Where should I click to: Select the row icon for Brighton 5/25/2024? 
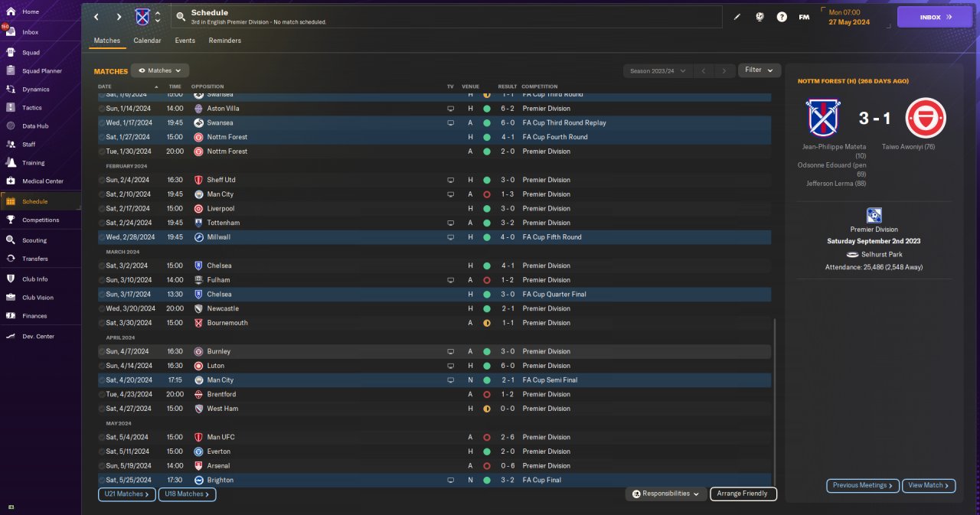click(x=102, y=480)
